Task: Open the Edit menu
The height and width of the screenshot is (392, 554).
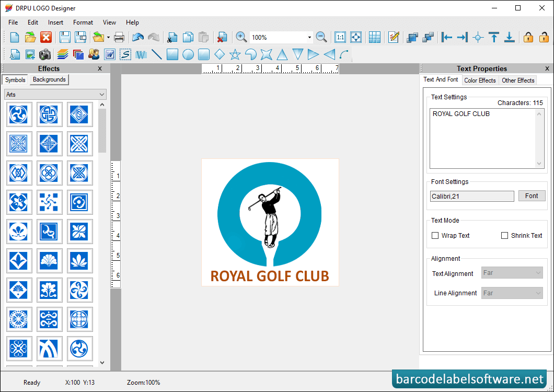Action: pos(33,22)
